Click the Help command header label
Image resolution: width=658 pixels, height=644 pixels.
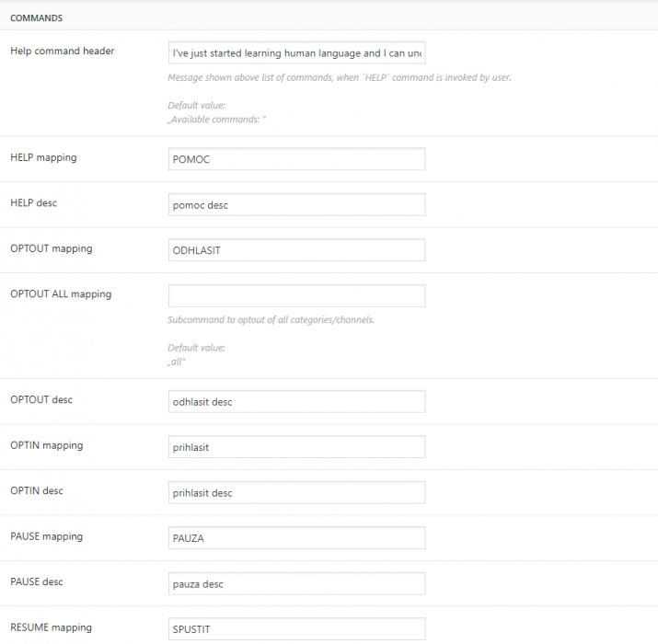pos(62,51)
